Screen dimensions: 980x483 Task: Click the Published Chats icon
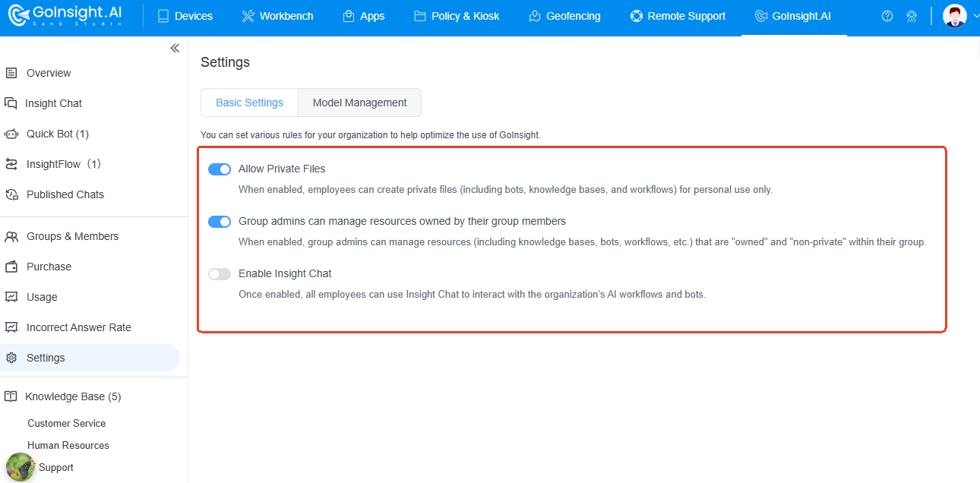click(11, 194)
